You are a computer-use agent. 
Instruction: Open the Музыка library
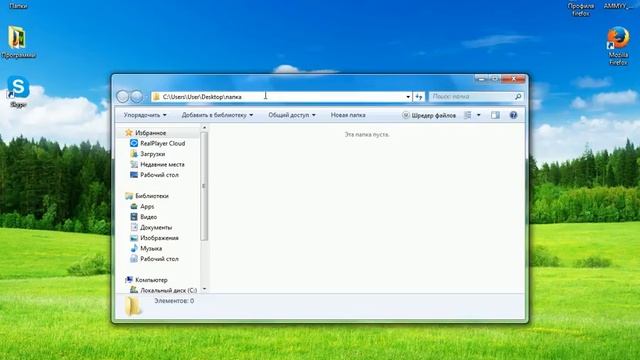[x=146, y=249]
